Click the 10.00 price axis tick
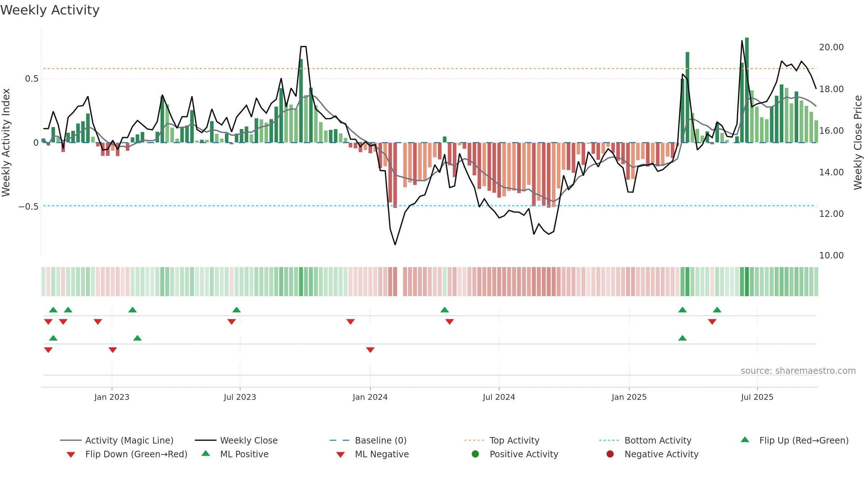The image size is (868, 488). (831, 255)
